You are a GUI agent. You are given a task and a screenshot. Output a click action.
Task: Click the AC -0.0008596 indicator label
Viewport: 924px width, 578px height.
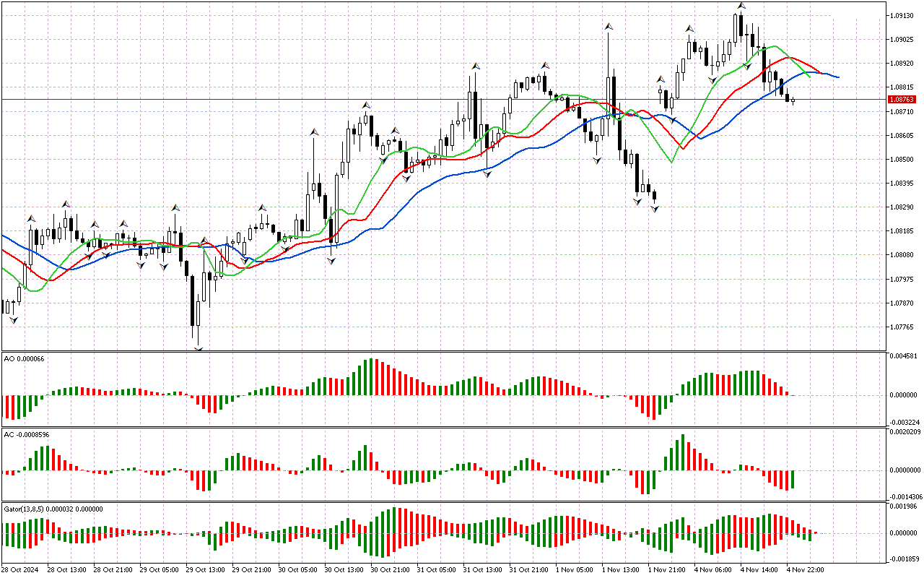pos(27,434)
